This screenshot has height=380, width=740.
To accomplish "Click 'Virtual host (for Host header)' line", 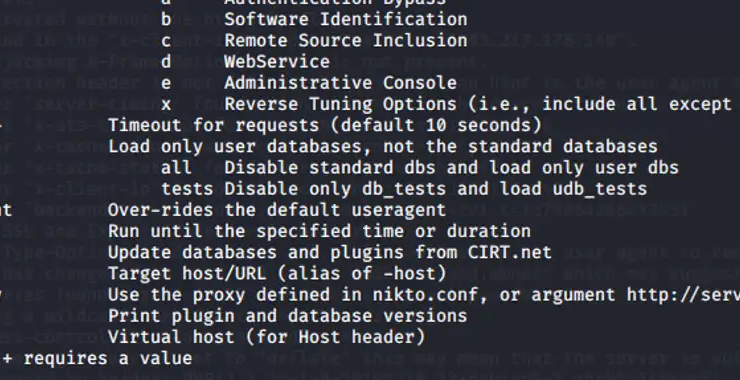I will click(267, 337).
